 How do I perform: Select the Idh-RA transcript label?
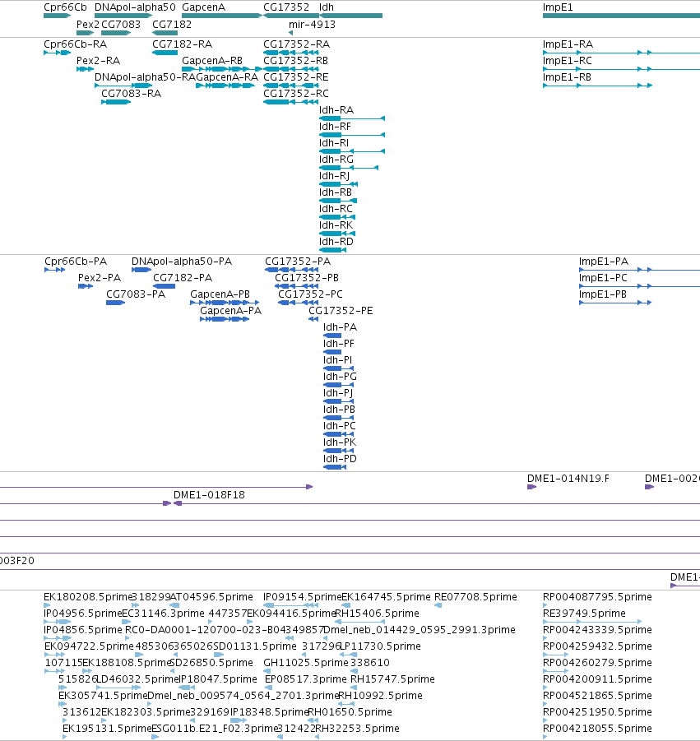[x=336, y=110]
